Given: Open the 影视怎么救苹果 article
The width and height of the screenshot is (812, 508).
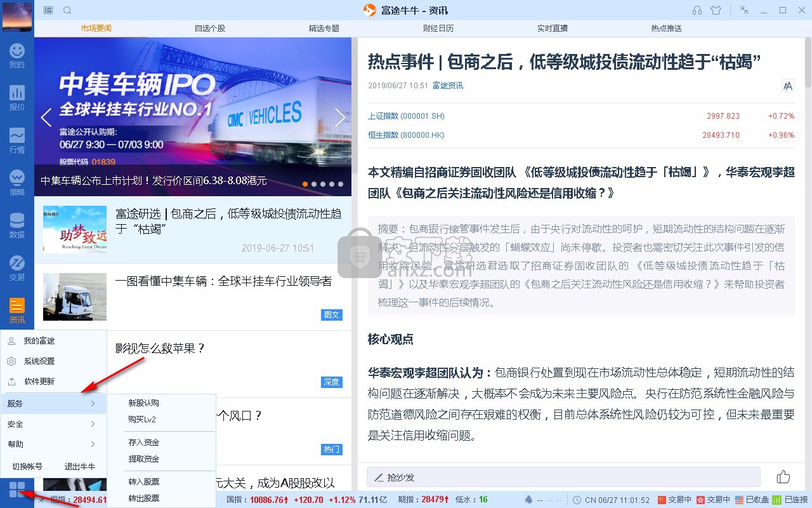Looking at the screenshot, I should click(x=160, y=348).
